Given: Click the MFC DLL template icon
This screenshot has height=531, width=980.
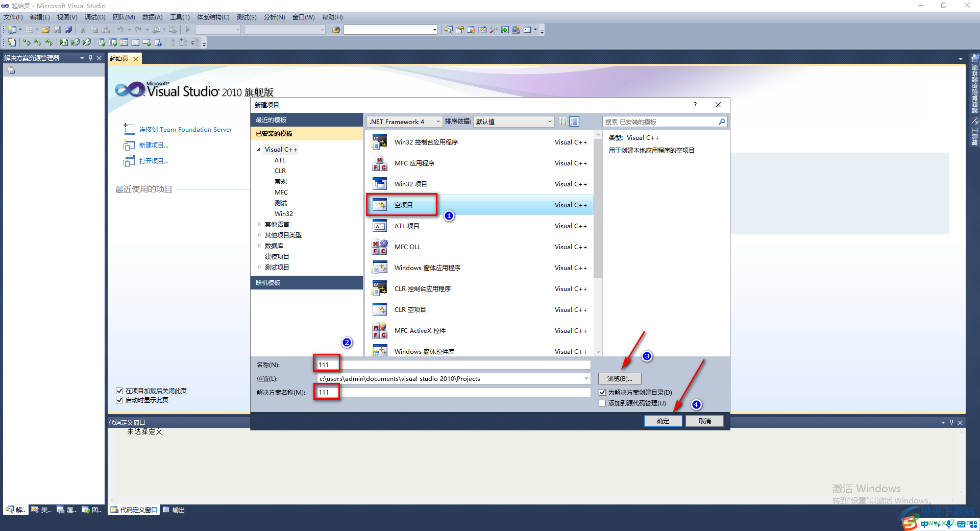Looking at the screenshot, I should tap(380, 247).
